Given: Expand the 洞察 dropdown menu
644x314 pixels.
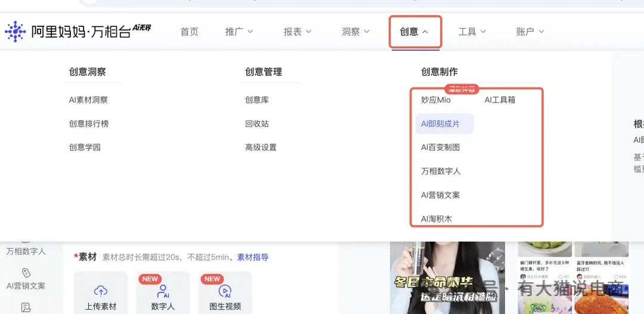Looking at the screenshot, I should 355,32.
